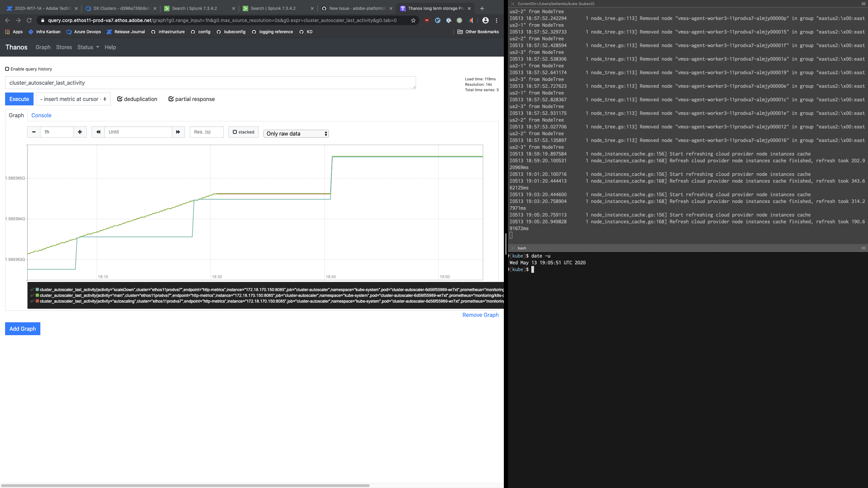Open a new browser tab with the plus icon
This screenshot has width=868, height=488.
(482, 8)
